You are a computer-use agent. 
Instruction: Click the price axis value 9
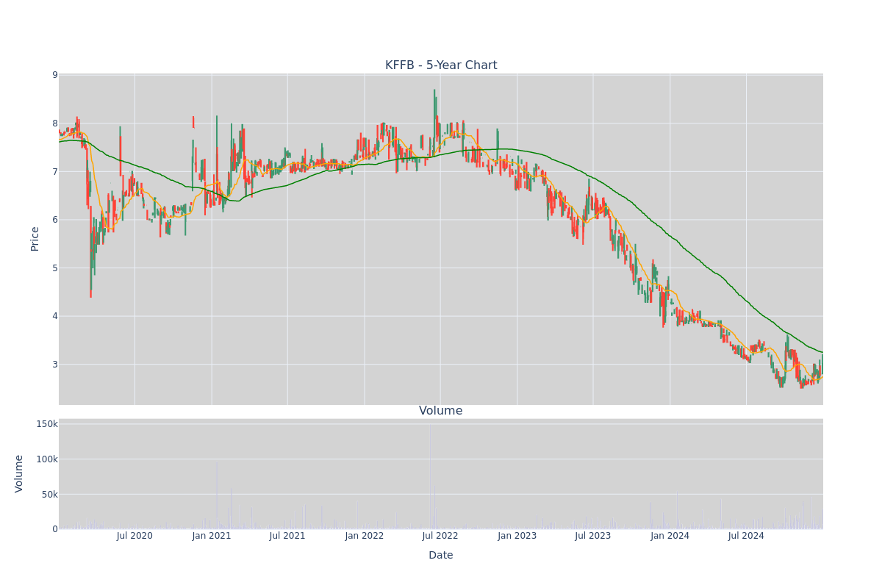pos(54,75)
